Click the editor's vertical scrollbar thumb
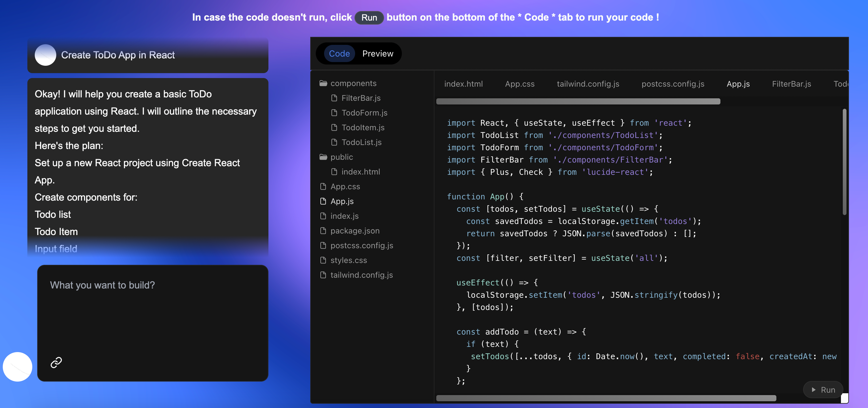868x408 pixels. click(x=844, y=162)
